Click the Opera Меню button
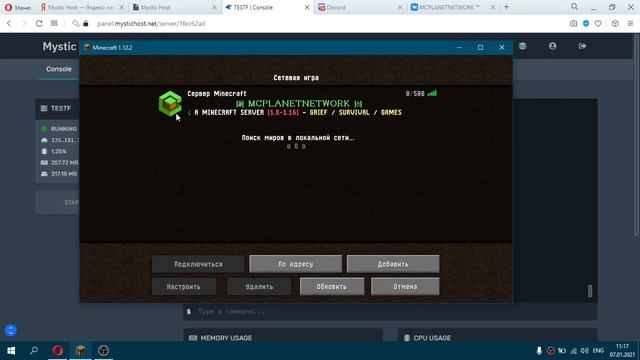Viewport: 640px width, 360px height. (x=18, y=7)
